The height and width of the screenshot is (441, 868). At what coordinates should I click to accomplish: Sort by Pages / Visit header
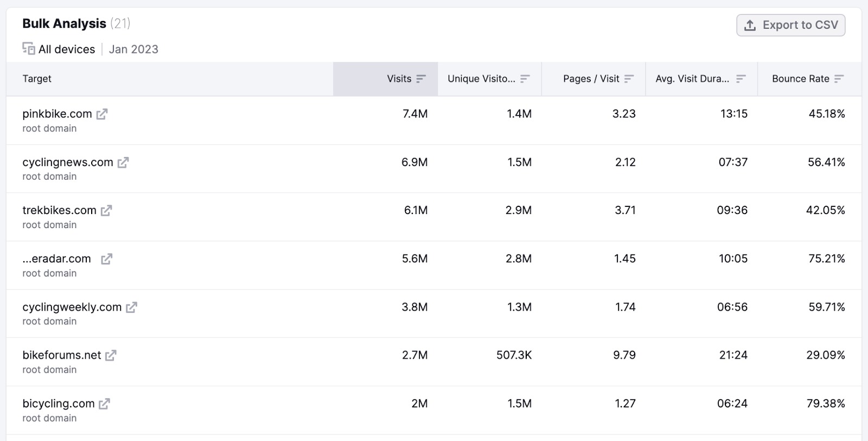click(x=593, y=79)
